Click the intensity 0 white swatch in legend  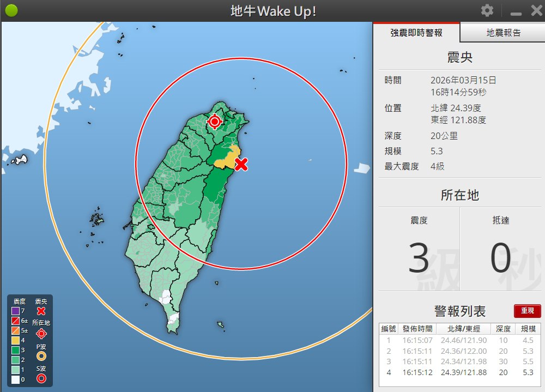click(15, 379)
